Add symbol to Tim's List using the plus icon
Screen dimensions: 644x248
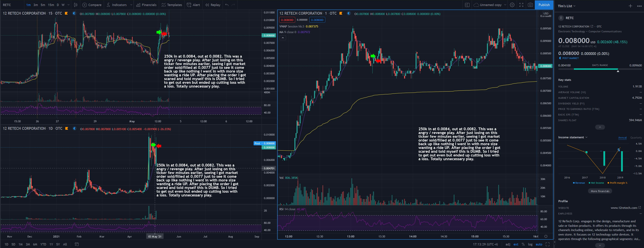(630, 6)
